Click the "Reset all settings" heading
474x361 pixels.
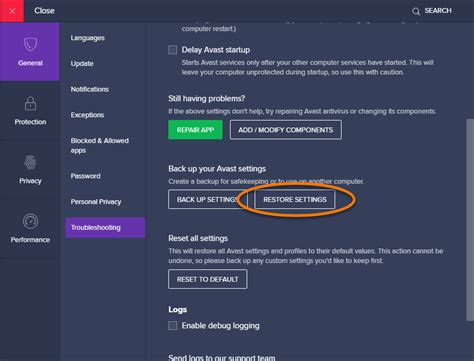pyautogui.click(x=198, y=238)
